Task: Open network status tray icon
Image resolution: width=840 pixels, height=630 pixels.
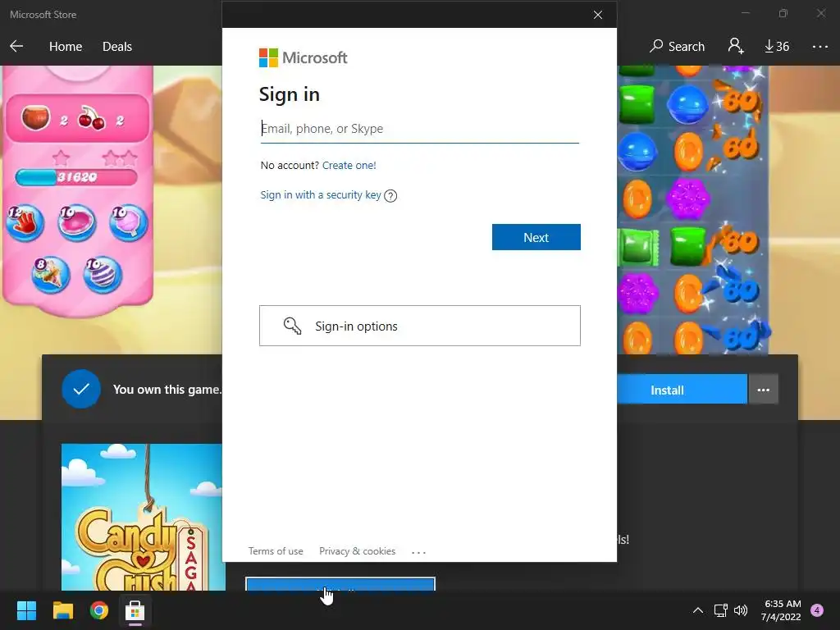Action: pos(720,610)
